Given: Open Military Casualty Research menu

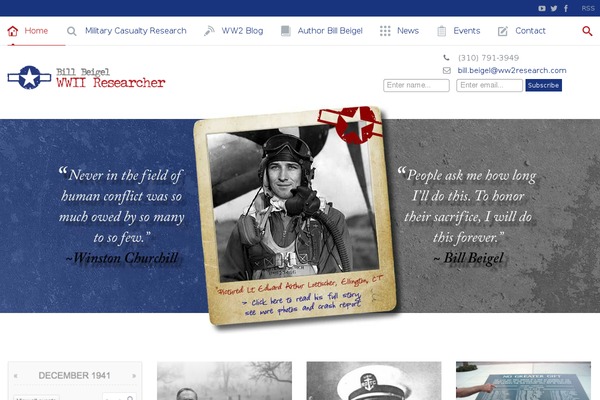Looking at the screenshot, I should click(x=135, y=31).
